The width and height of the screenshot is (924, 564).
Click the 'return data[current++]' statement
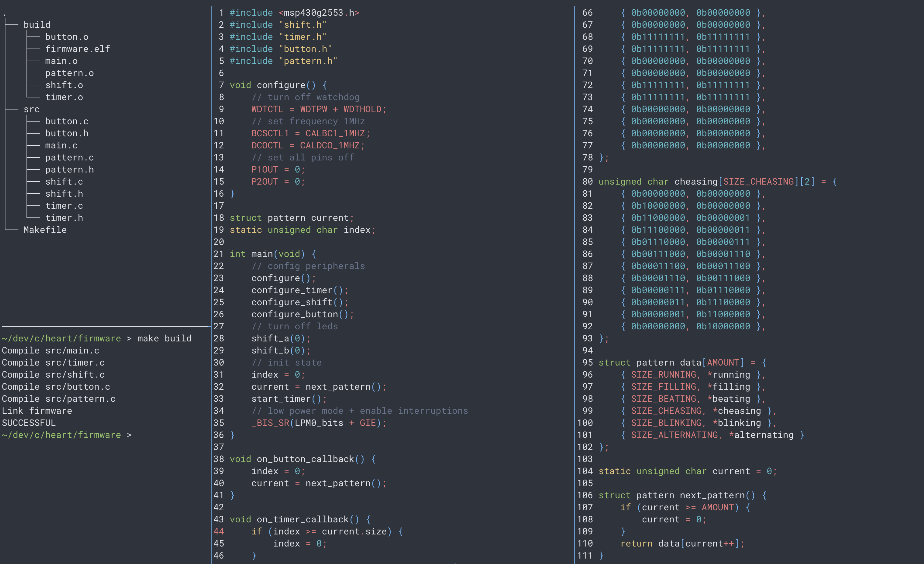pos(682,543)
